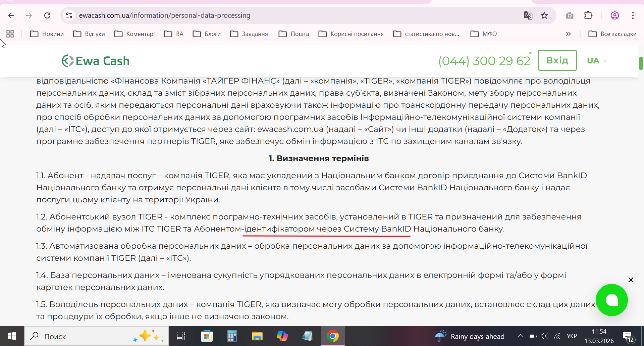Open the Chrome profile avatar

pos(615,15)
